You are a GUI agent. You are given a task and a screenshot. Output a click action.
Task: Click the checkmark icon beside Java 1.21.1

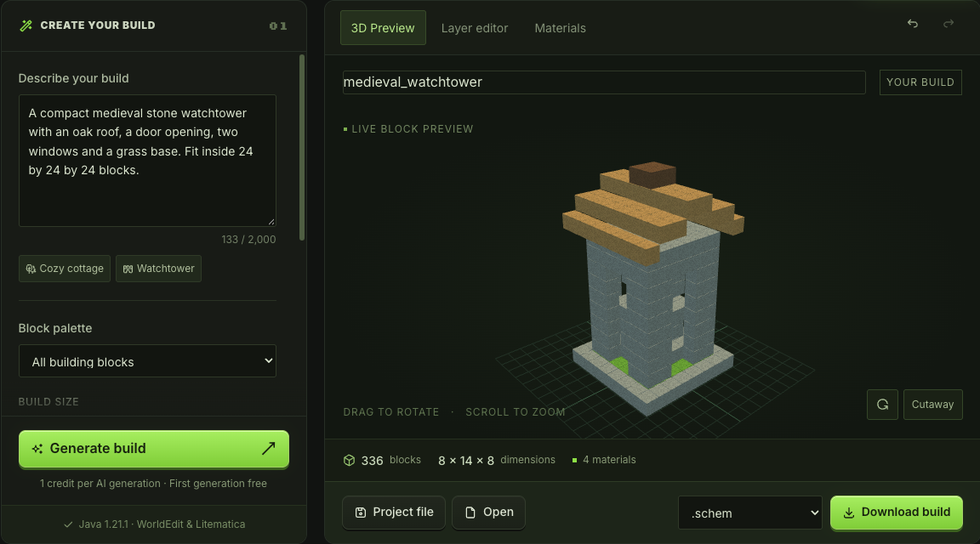click(x=68, y=524)
